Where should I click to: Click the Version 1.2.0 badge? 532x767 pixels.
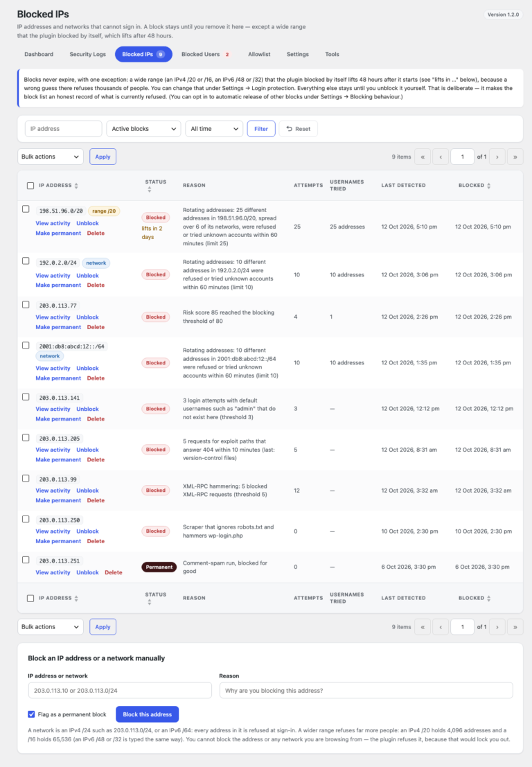pos(503,15)
